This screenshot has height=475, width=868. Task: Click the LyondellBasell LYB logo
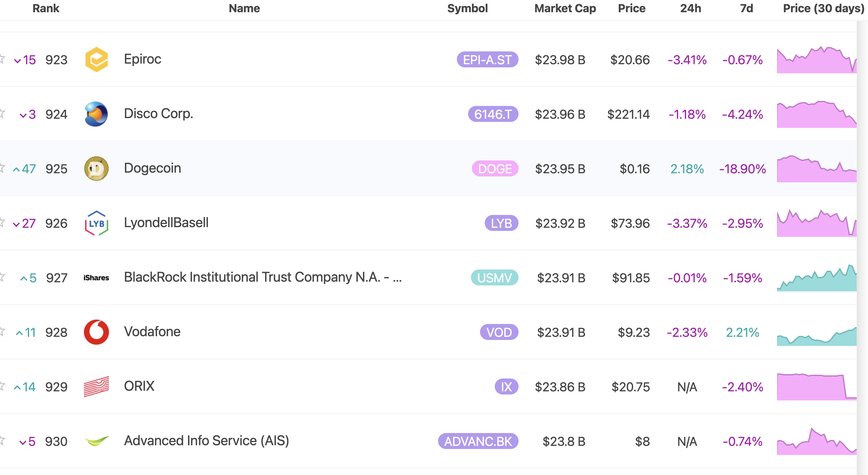pos(96,223)
